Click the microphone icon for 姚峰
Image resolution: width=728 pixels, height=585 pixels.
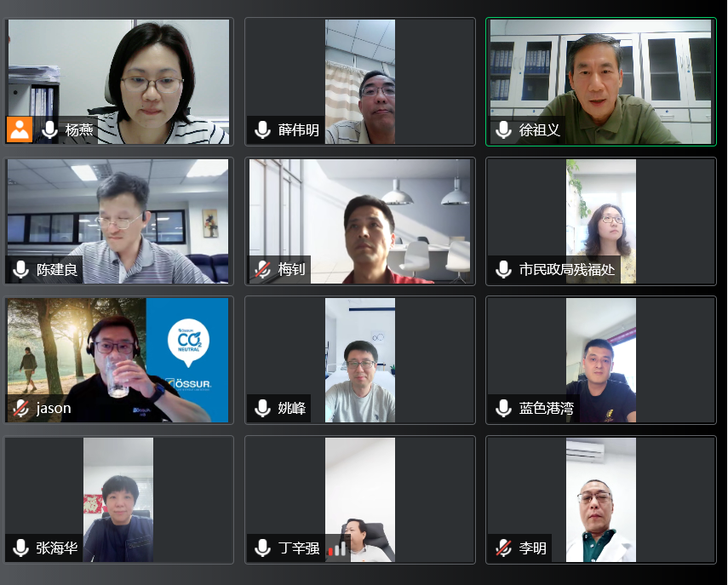tap(263, 408)
